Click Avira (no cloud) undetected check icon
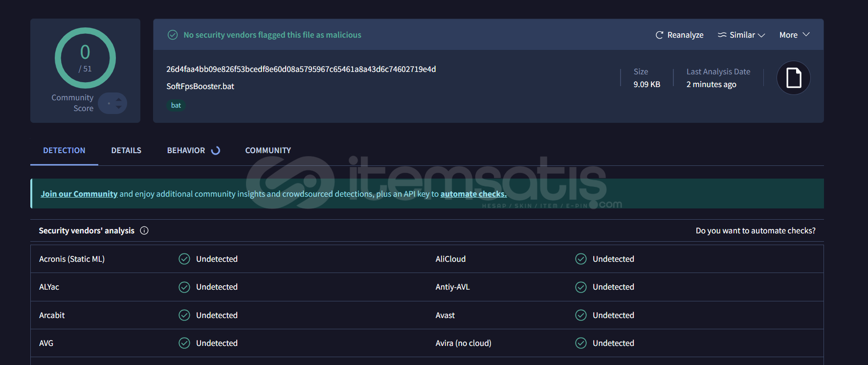Image resolution: width=868 pixels, height=365 pixels. point(581,343)
